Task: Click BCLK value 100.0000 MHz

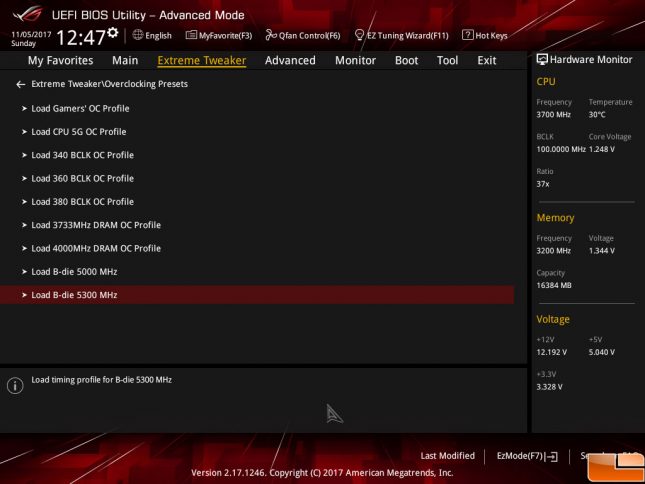Action: [561, 149]
